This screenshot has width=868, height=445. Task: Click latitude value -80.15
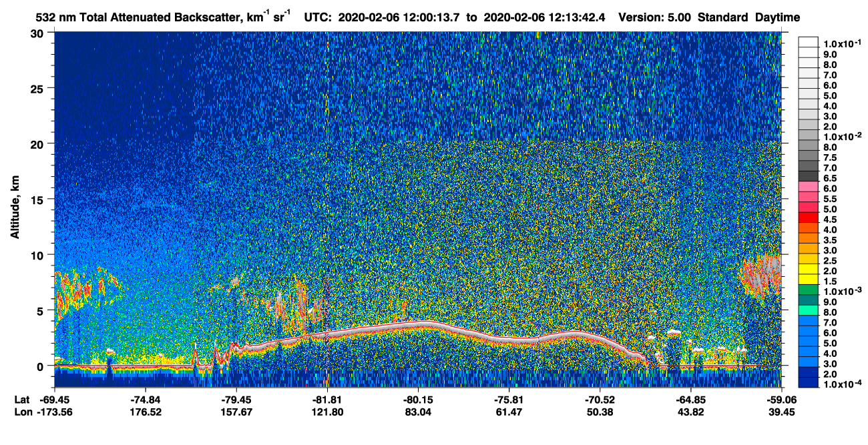tap(418, 400)
